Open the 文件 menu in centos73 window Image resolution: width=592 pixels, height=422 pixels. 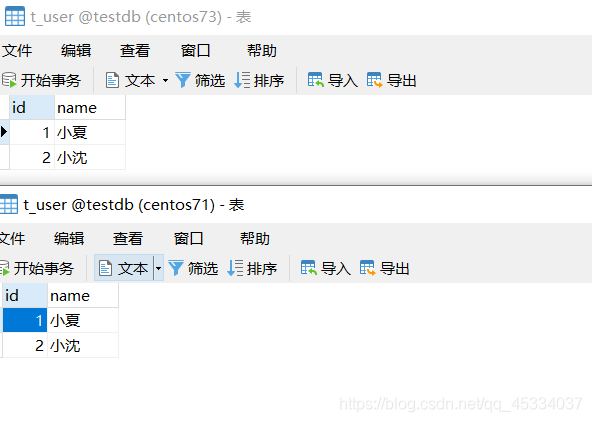click(x=17, y=51)
